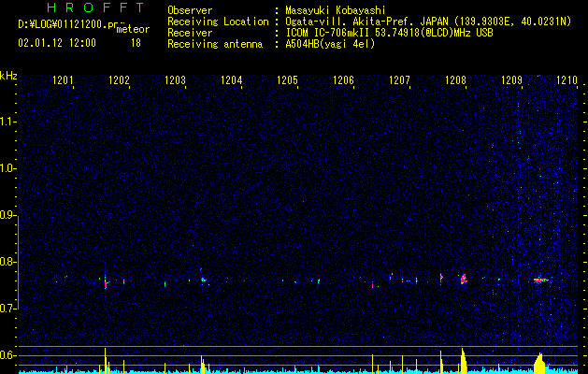Click the 0.7 kHz axis label
Viewport: 588px width, 374px height.
pyautogui.click(x=7, y=309)
